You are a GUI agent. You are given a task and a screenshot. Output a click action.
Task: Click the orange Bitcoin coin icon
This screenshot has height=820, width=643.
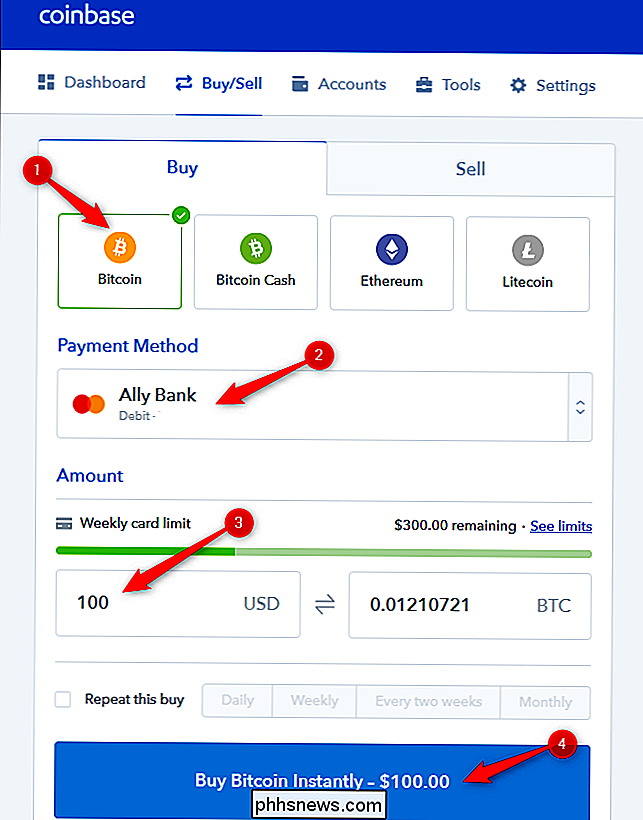120,247
